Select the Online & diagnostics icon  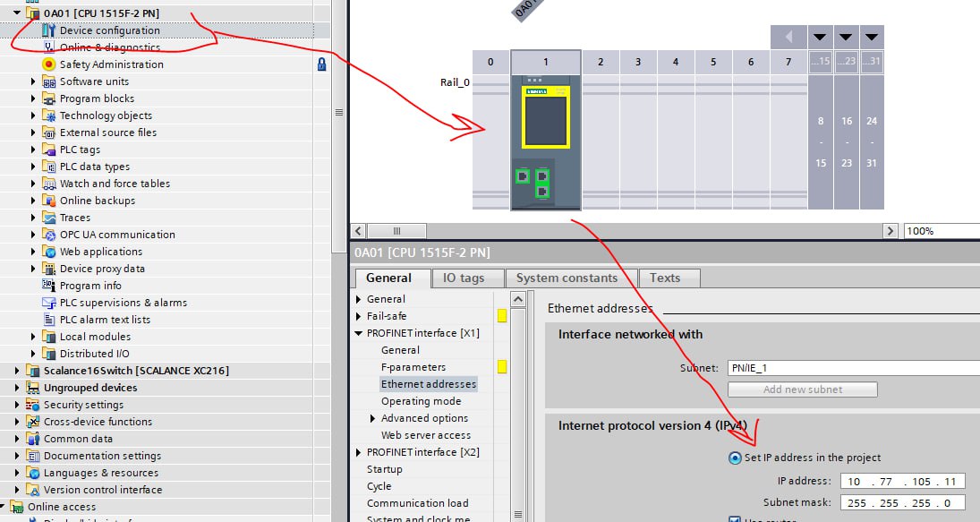[48, 47]
